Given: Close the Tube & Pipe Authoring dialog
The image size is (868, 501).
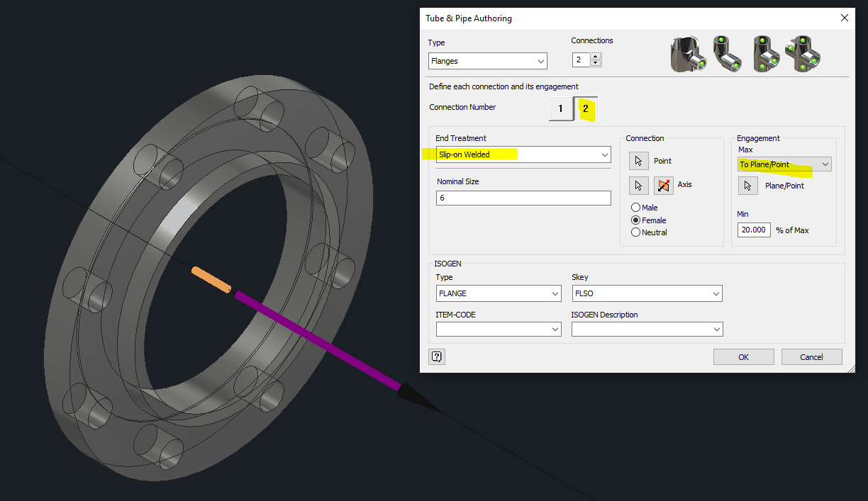Looking at the screenshot, I should (x=844, y=18).
